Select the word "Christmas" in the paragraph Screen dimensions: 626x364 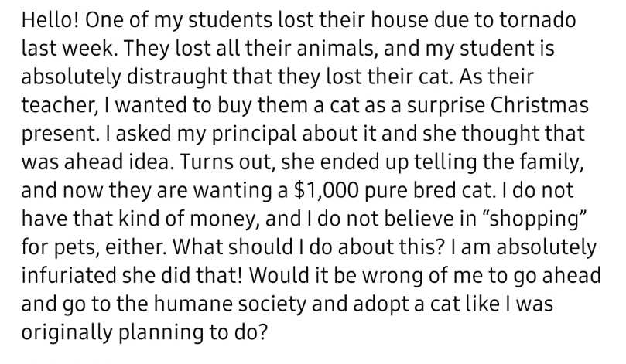tap(539, 105)
